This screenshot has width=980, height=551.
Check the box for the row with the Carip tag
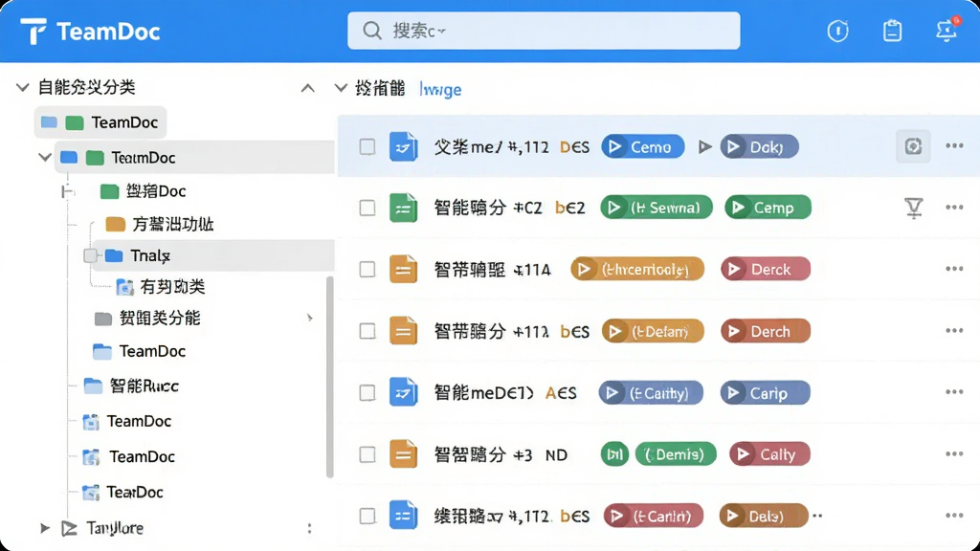click(x=367, y=392)
